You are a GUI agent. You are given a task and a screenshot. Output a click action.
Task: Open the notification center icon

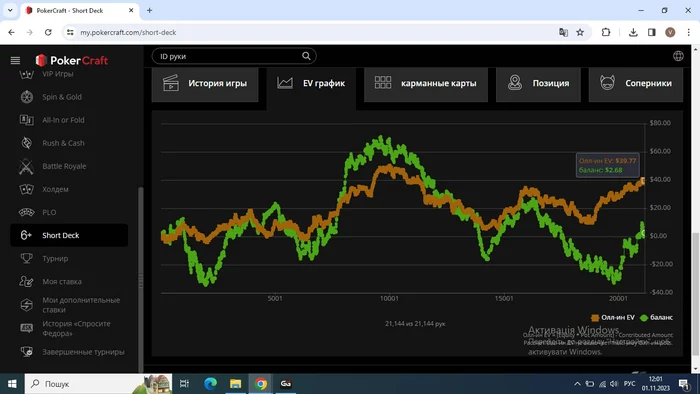tap(684, 384)
